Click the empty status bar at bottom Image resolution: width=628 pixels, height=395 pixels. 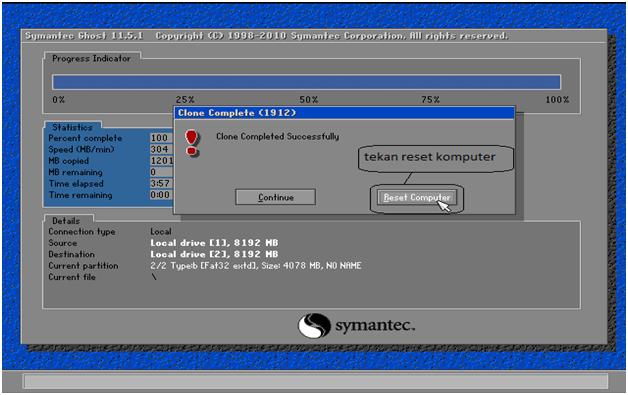pyautogui.click(x=316, y=381)
